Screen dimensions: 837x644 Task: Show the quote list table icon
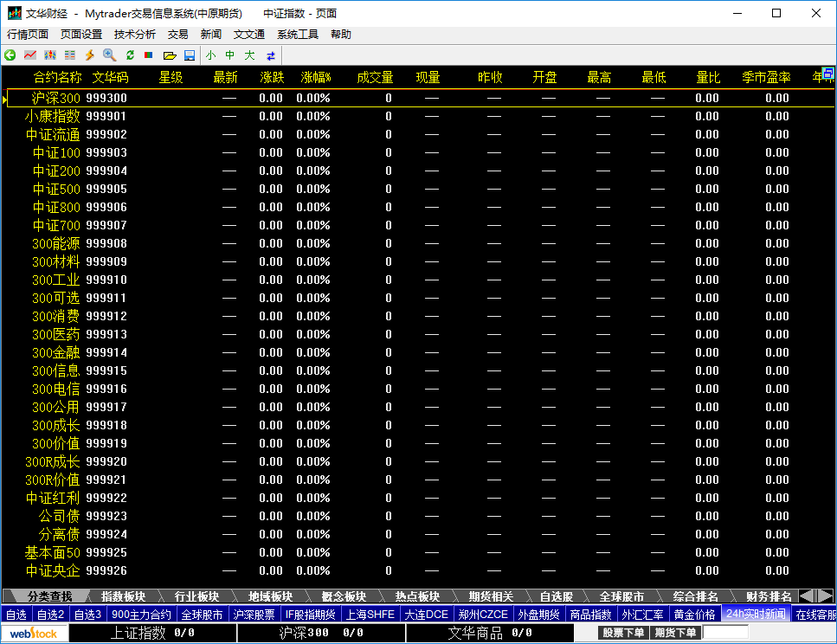pos(70,55)
